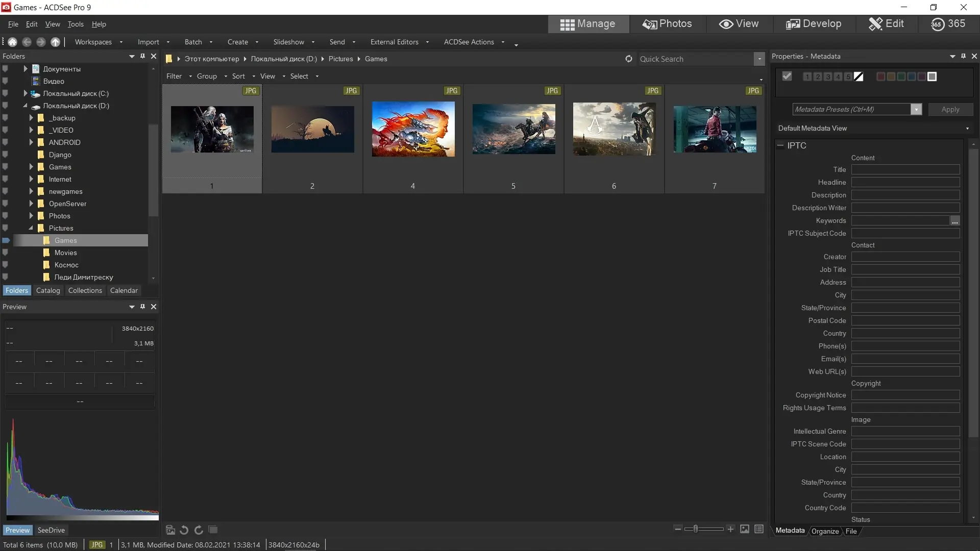Toggle Easy-Select indicator for Games folder
This screenshot has height=551, width=980.
[6, 240]
